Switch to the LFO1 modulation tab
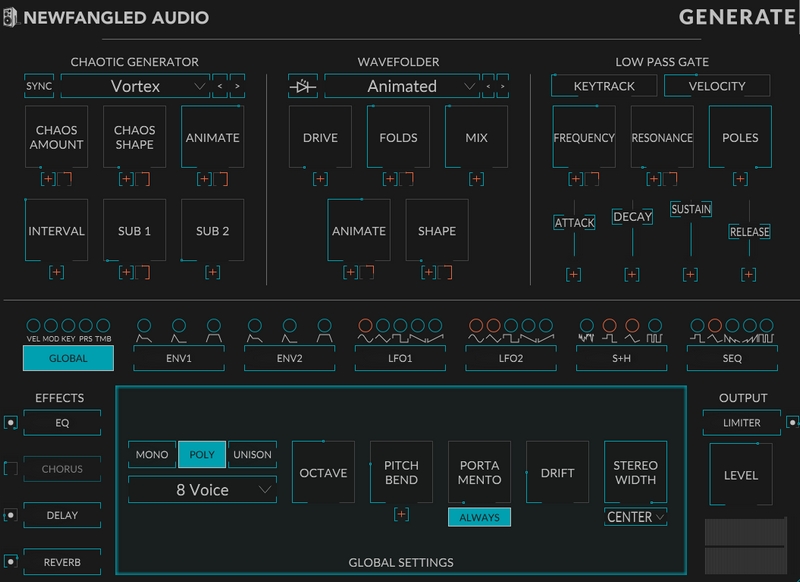800x582 pixels. (x=400, y=357)
